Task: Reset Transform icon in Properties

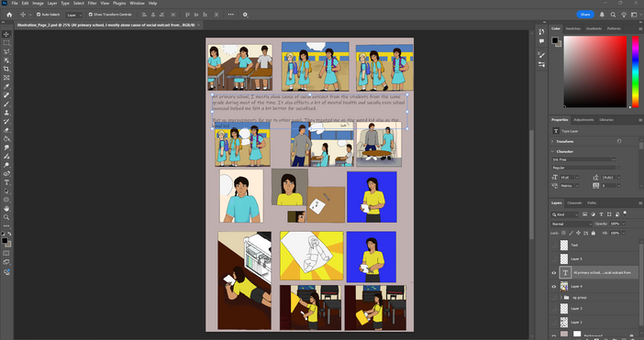Action: [x=619, y=141]
